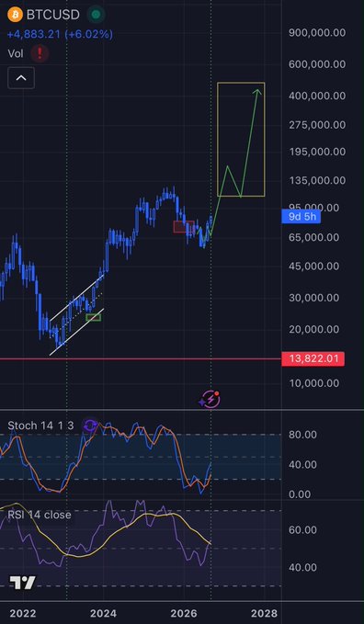The height and width of the screenshot is (624, 364).
Task: Click the blue 9d 5h countdown label
Action: [301, 217]
